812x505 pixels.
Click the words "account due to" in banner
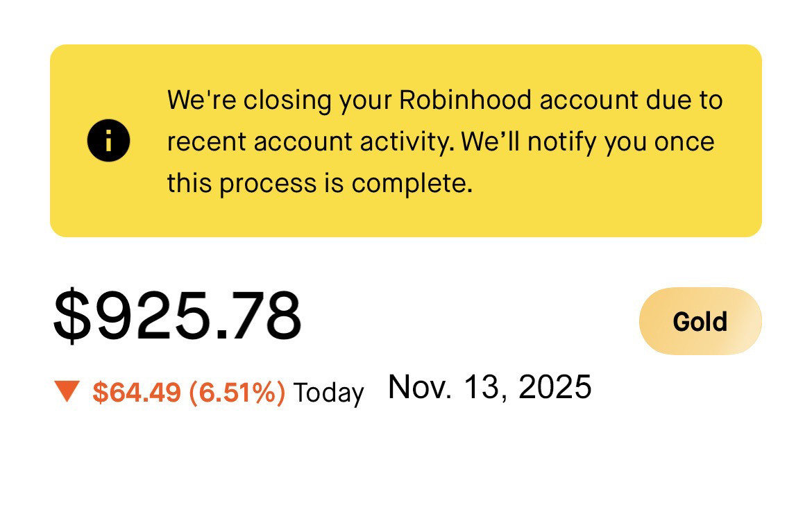tap(631, 100)
